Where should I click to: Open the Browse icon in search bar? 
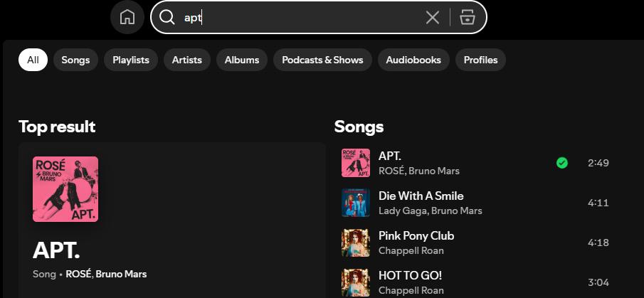467,17
